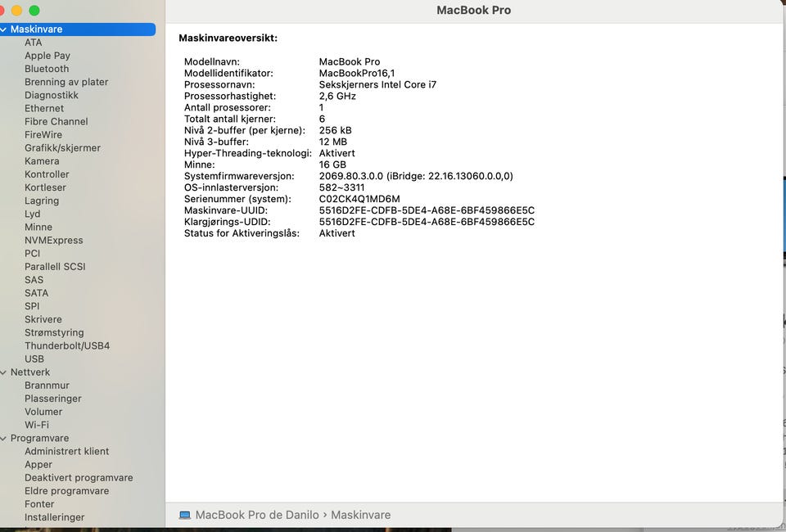This screenshot has height=532, width=786.
Task: Open Skrivere in the sidebar
Action: point(43,319)
